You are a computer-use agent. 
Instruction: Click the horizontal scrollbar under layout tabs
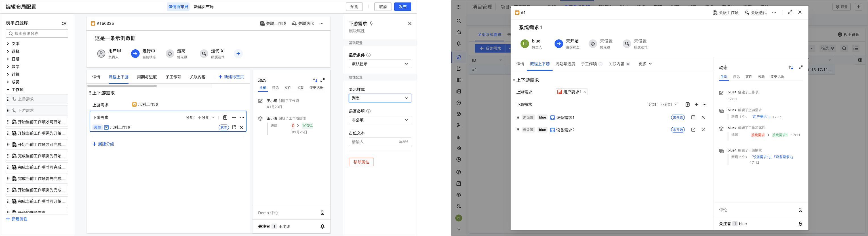coord(122,86)
